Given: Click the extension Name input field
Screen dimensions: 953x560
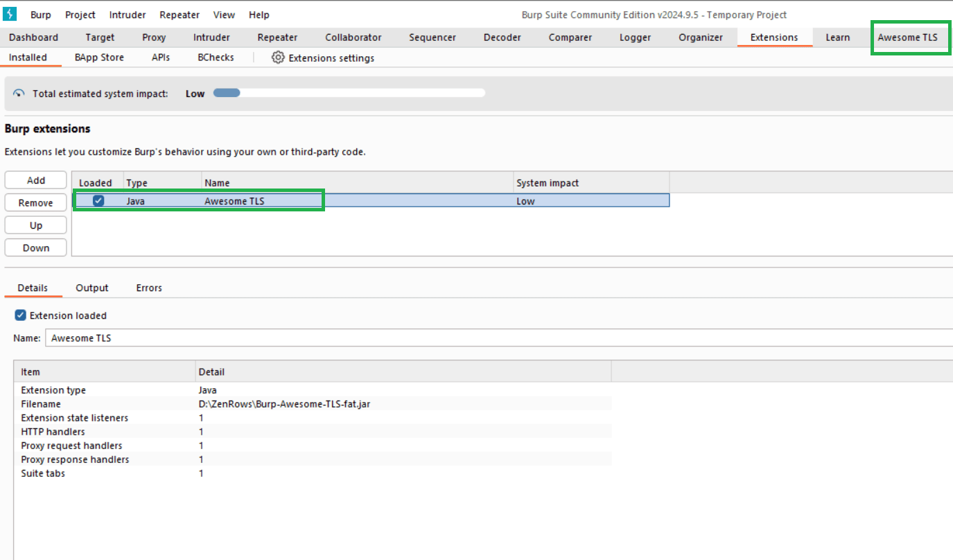Looking at the screenshot, I should pos(499,338).
